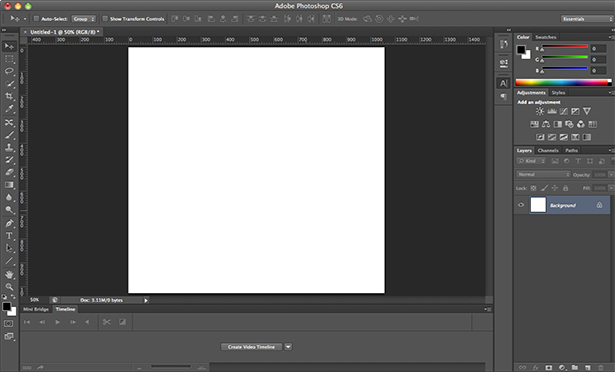
Task: Select the Lasso tool
Action: tap(9, 71)
